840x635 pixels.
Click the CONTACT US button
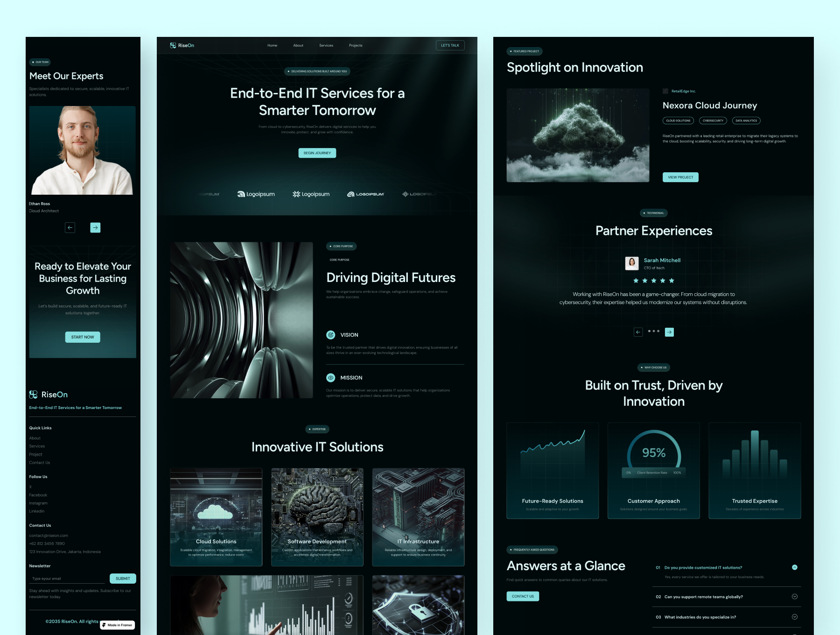[x=523, y=596]
